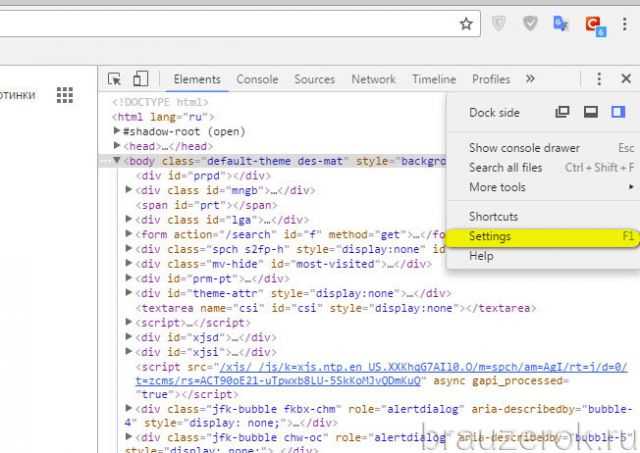Expand the #shadow-root (open) node
Image resolution: width=640 pixels, height=453 pixels.
(x=117, y=131)
